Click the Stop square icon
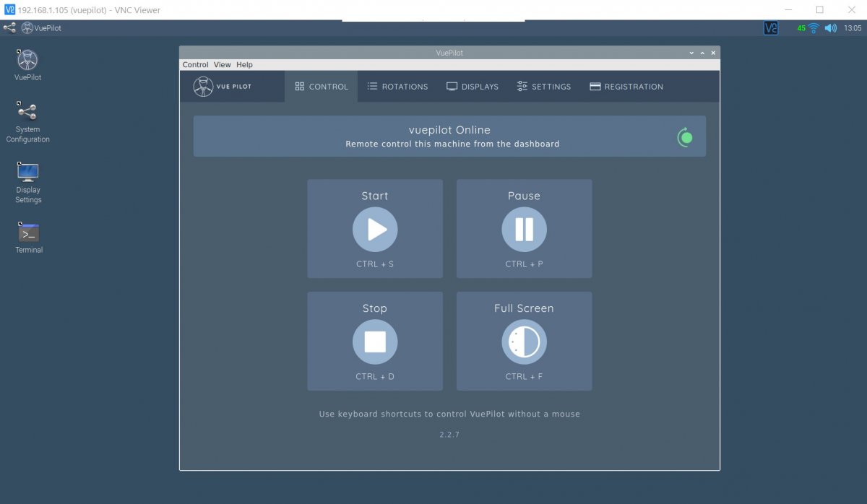Viewport: 867px width, 504px height. 375,342
